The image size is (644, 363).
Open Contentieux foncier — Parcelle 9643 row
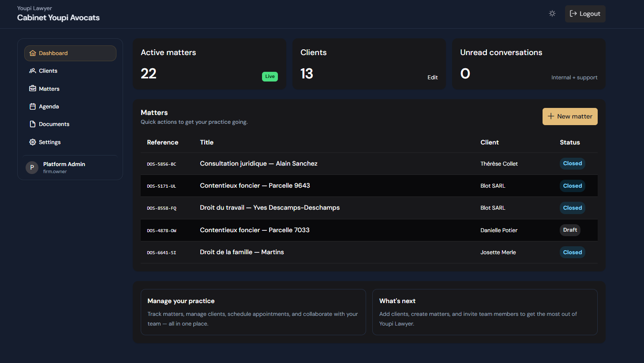[369, 186]
